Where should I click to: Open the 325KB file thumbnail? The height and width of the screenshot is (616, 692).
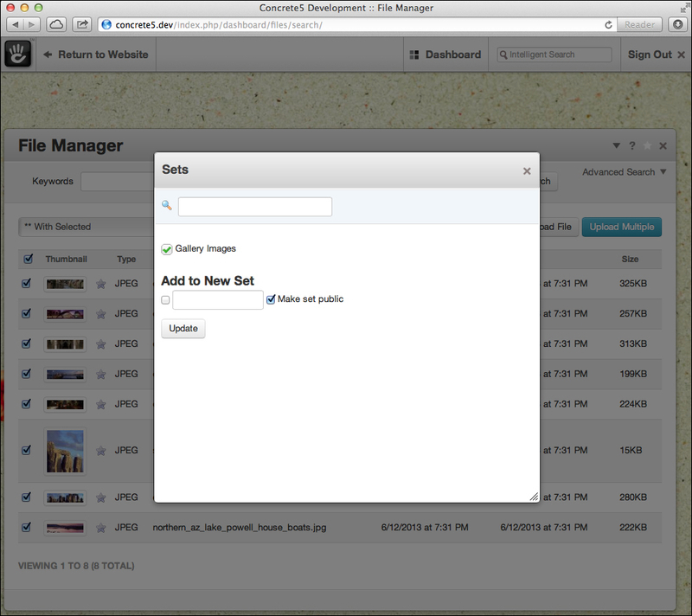(x=65, y=284)
